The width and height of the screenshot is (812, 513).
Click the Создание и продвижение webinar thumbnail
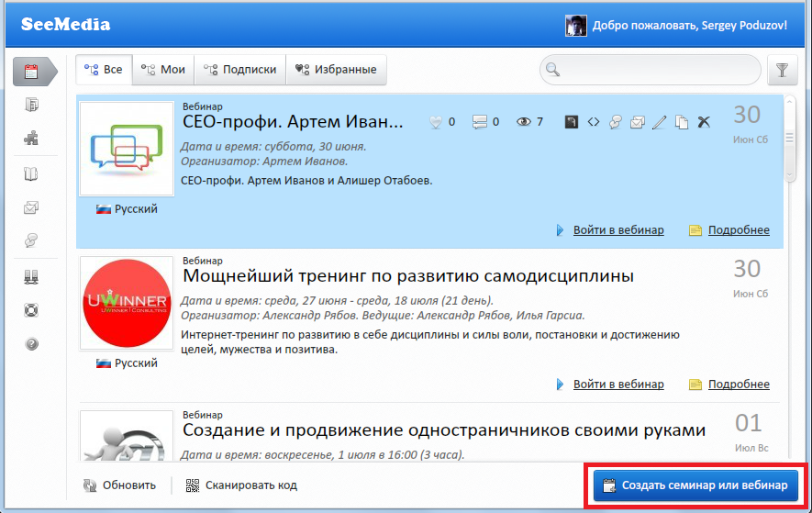click(127, 435)
